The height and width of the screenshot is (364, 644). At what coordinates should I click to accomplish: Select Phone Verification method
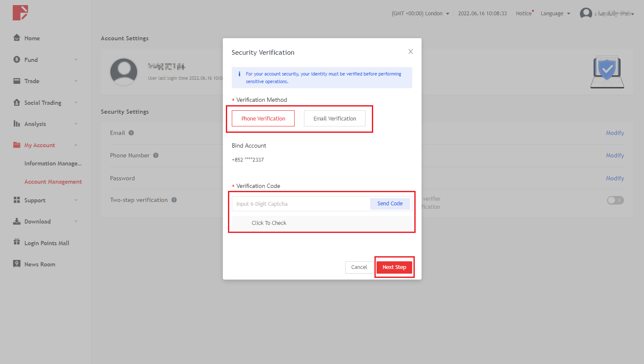263,119
